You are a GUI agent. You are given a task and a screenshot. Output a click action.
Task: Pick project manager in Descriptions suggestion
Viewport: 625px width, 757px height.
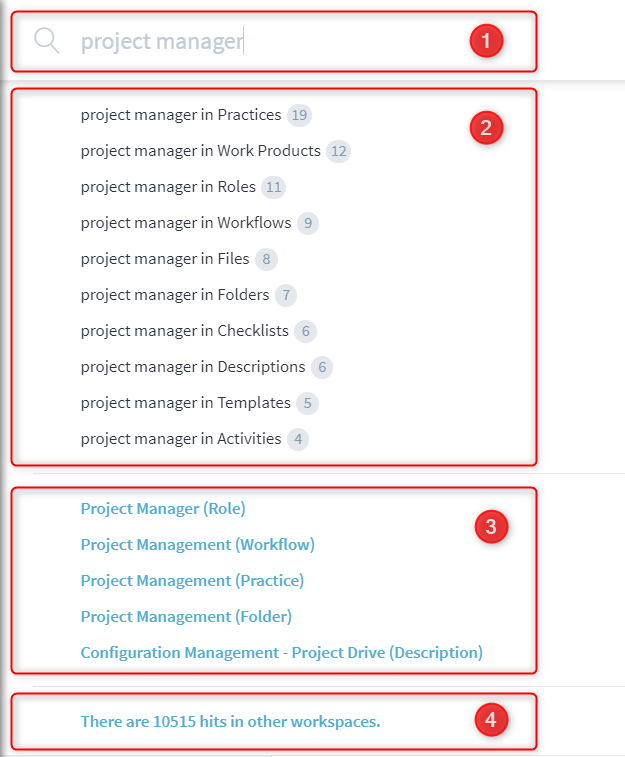(x=193, y=367)
